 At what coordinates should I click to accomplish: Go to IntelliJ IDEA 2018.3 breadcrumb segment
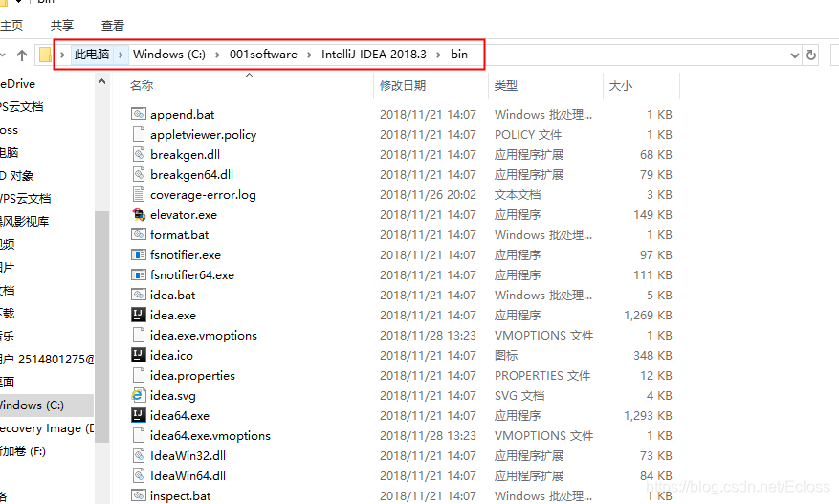tap(374, 55)
